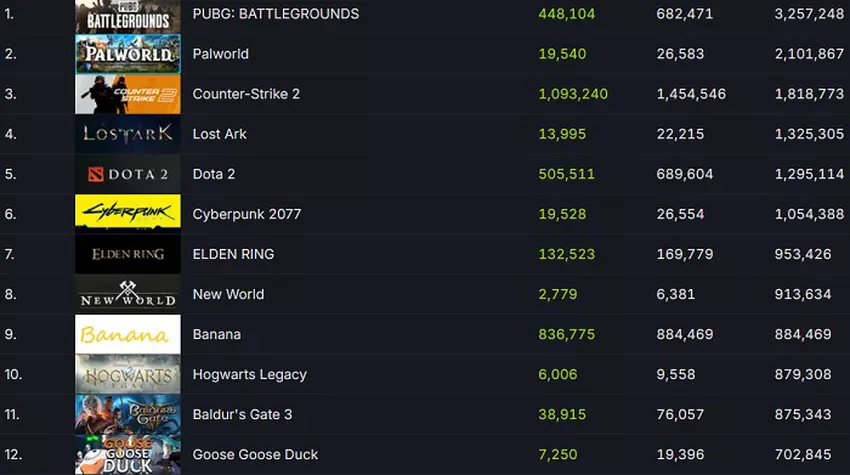The height and width of the screenshot is (475, 850).
Task: Click the ELDEN RING logo thumbnail
Action: pos(128,254)
